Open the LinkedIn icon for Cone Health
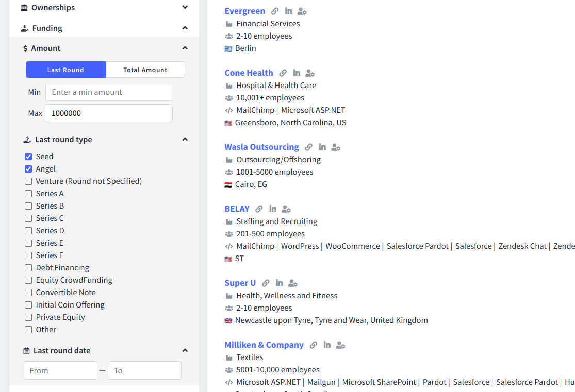 tap(297, 73)
